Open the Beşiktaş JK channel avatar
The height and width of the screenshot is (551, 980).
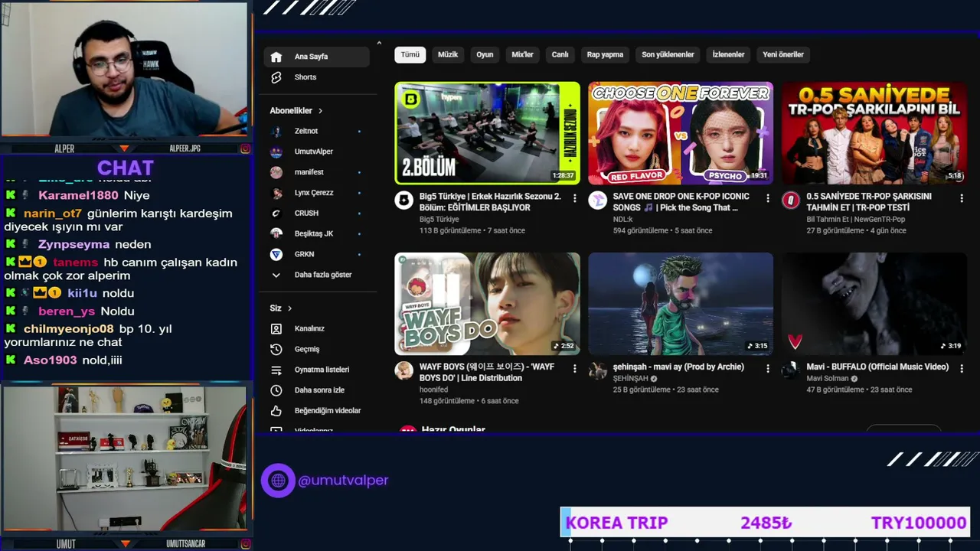click(x=276, y=234)
